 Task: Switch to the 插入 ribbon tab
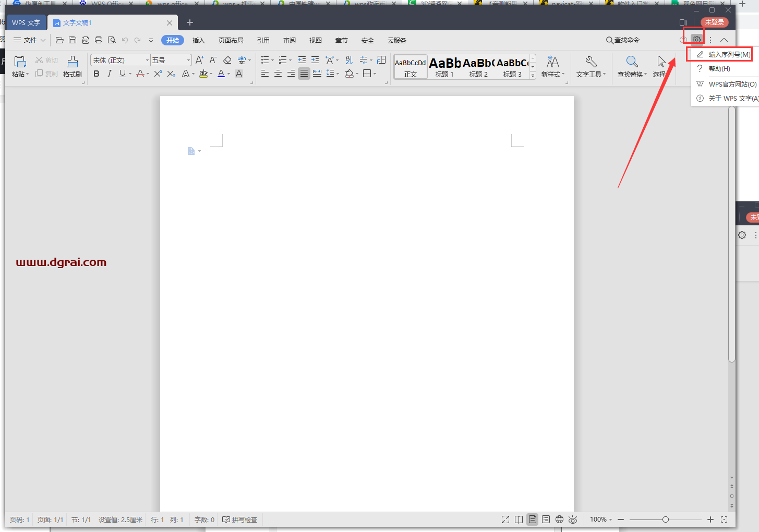click(x=198, y=40)
